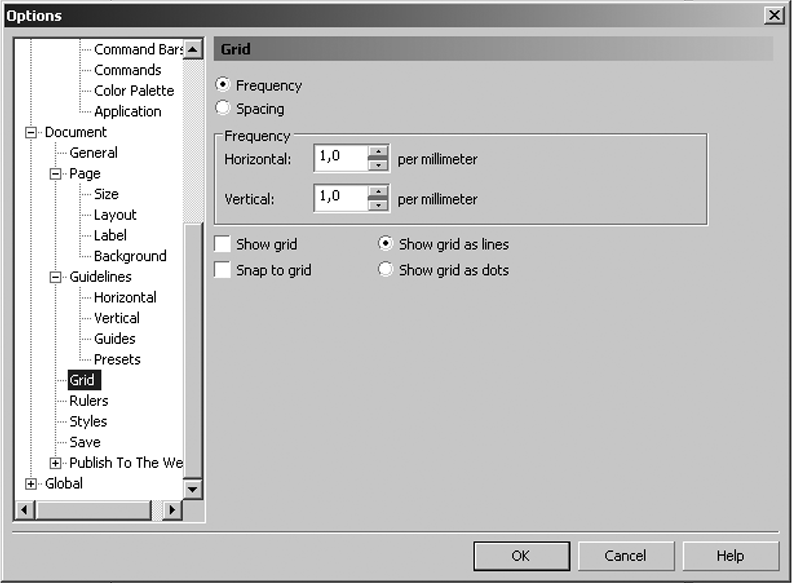
Task: Open the Label page settings
Action: coord(110,235)
